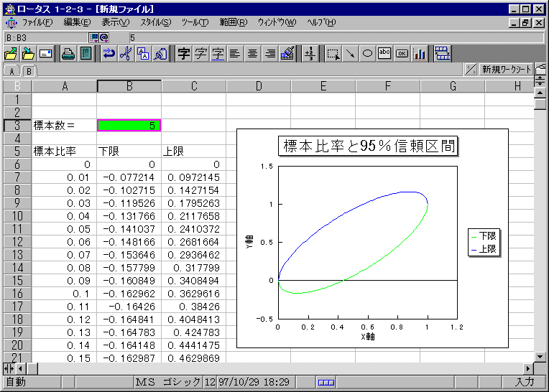Click the Y軸 axis title
This screenshot has height=392, width=549.
[249, 242]
